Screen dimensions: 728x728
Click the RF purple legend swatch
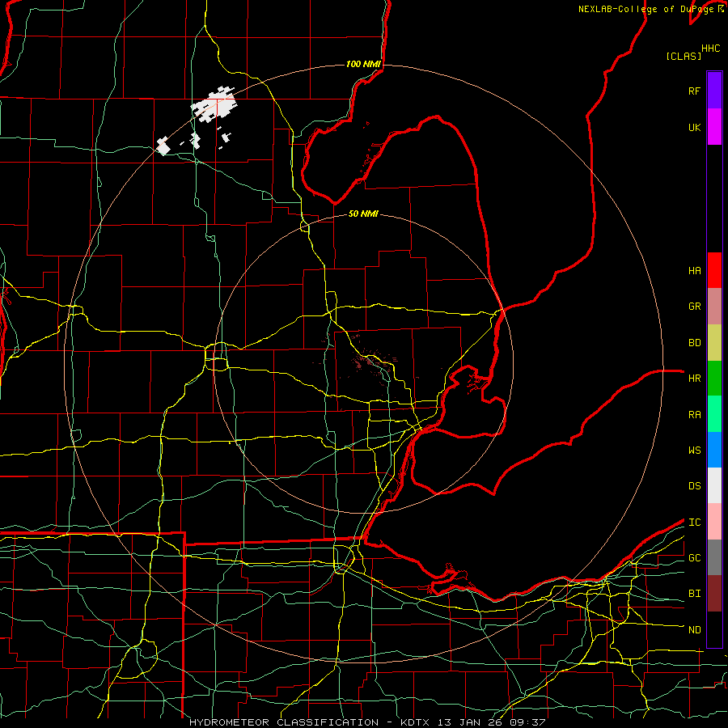click(x=714, y=91)
